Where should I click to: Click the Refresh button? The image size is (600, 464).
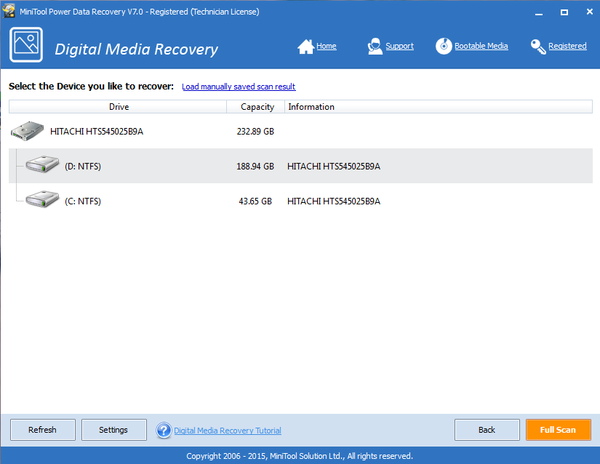tap(42, 430)
